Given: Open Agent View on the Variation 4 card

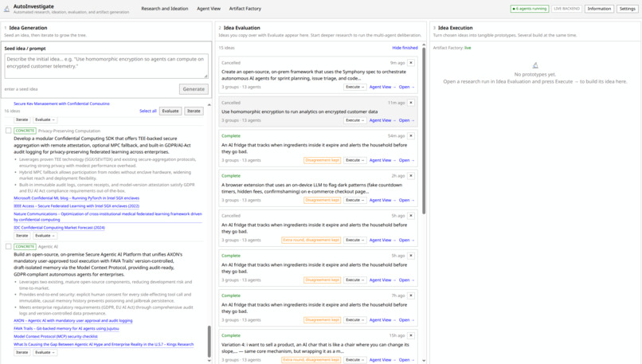Looking at the screenshot, I should (x=382, y=360).
